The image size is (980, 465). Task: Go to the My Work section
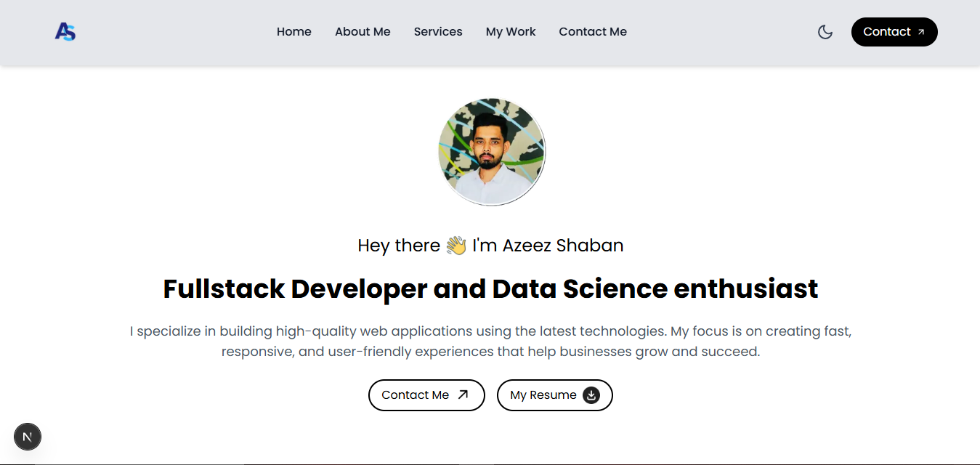click(511, 31)
